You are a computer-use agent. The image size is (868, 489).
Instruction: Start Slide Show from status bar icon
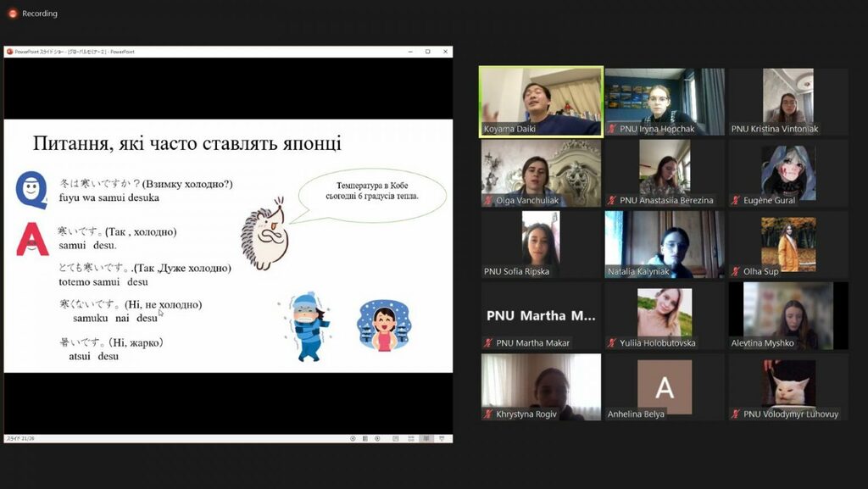(442, 438)
